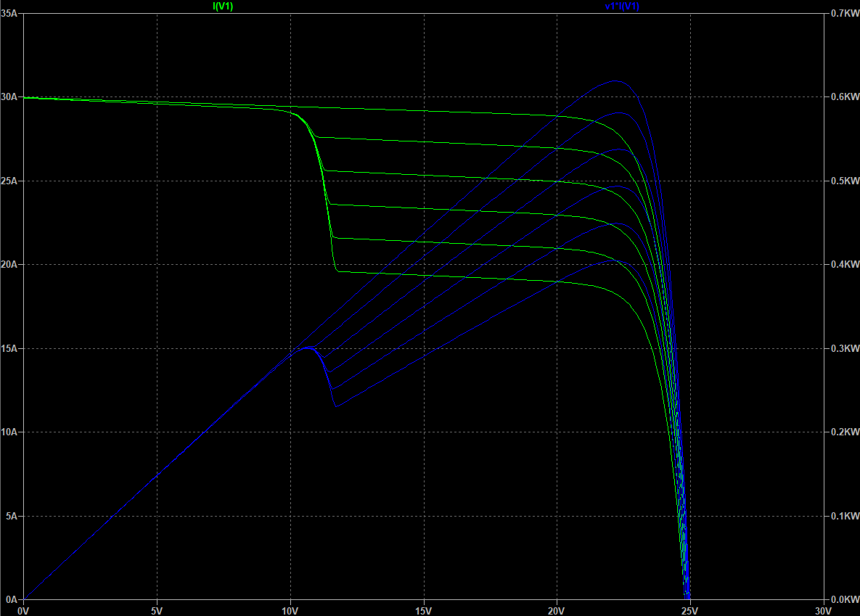Click the 10V label on horizontal axis

[x=290, y=611]
